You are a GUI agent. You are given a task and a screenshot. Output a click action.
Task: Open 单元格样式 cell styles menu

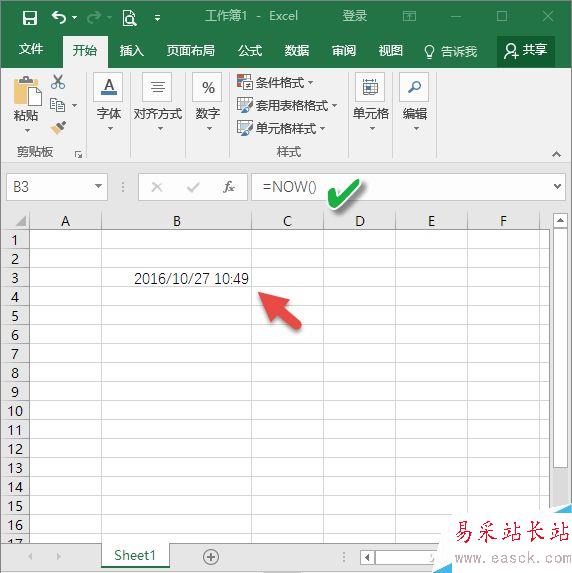(x=281, y=128)
